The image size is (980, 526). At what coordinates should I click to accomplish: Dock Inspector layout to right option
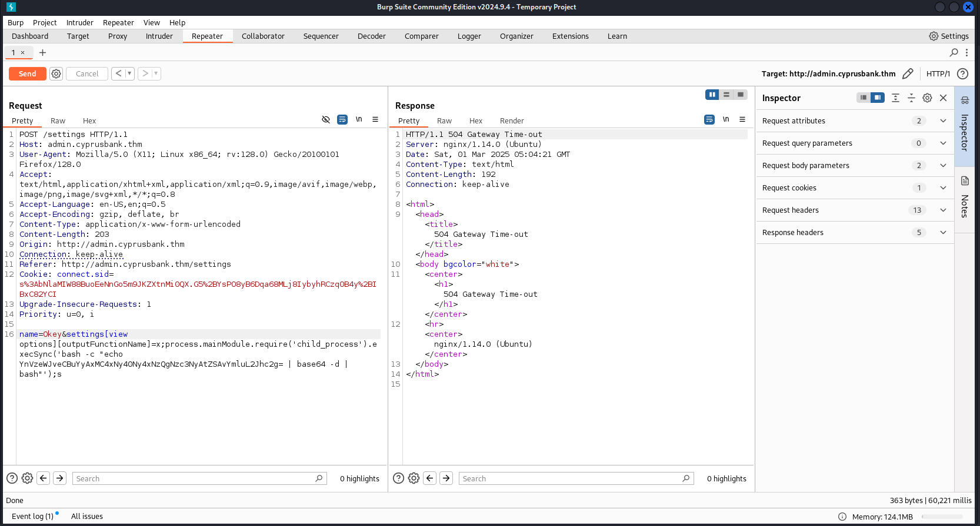pyautogui.click(x=878, y=98)
